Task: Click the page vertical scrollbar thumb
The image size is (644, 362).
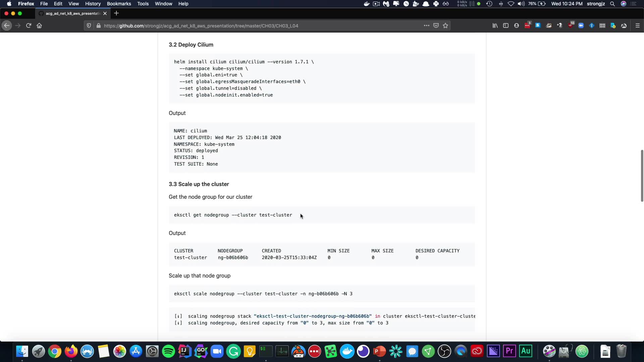Action: coord(642,176)
